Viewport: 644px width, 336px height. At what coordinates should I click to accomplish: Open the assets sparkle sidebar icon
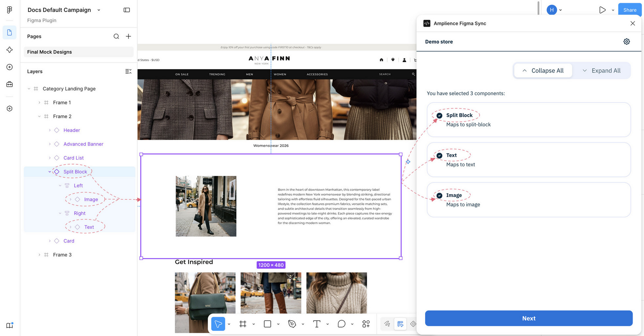tap(10, 50)
